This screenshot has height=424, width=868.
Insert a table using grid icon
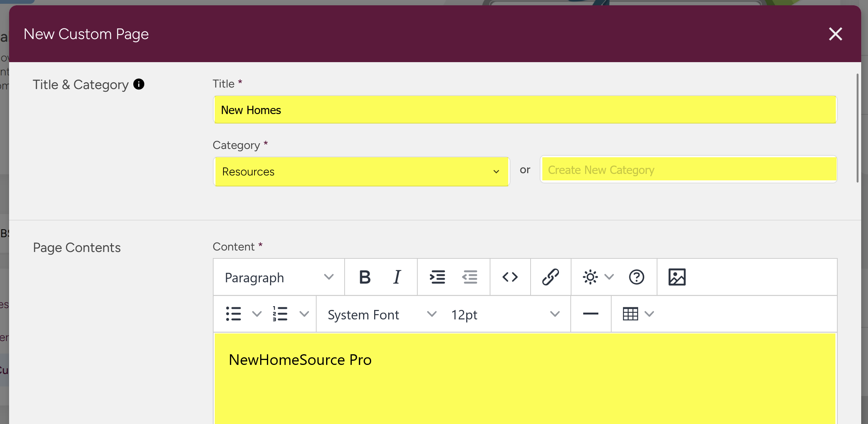(x=631, y=314)
